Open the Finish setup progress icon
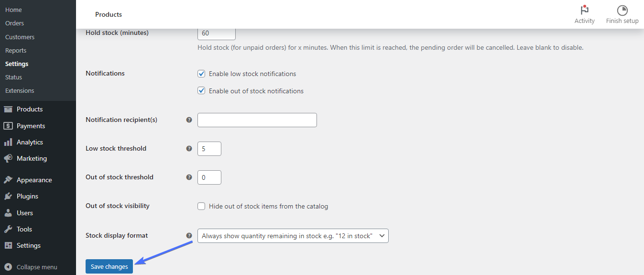The width and height of the screenshot is (644, 275). (622, 10)
